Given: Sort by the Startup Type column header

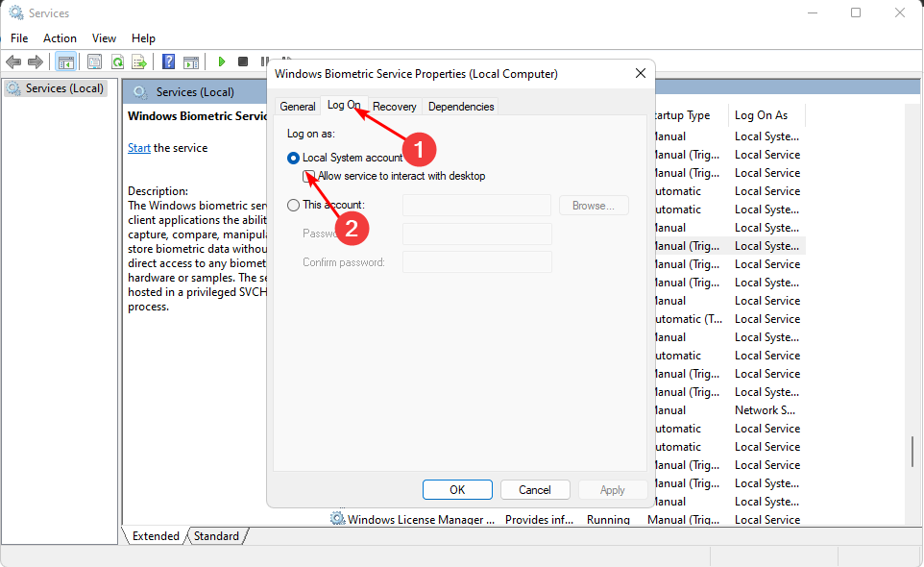Looking at the screenshot, I should click(x=692, y=115).
